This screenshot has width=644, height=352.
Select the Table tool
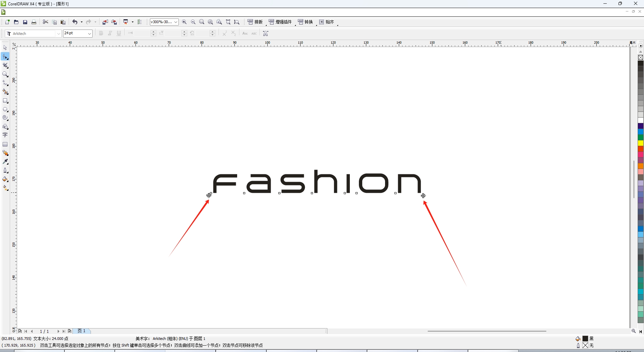pyautogui.click(x=5, y=144)
